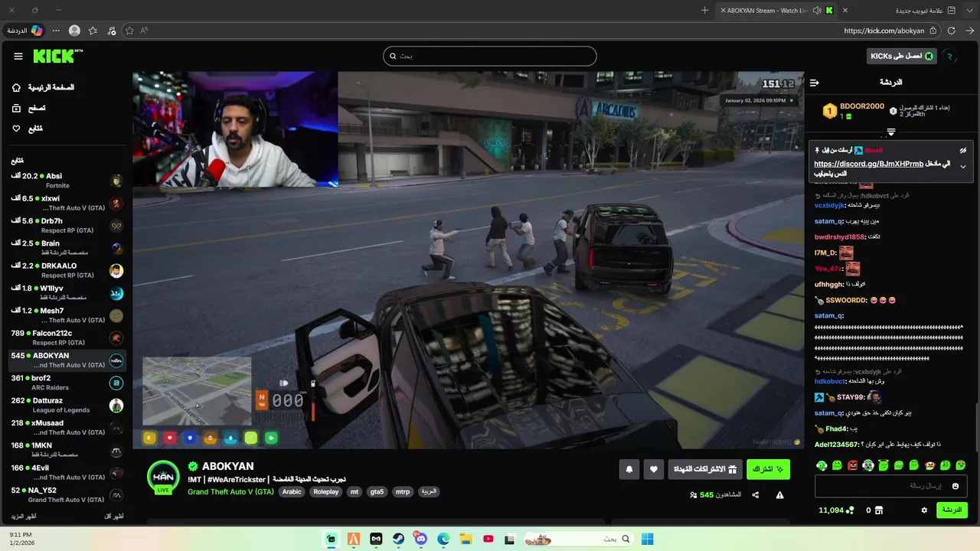Add page to favorites with star icon
The width and height of the screenshot is (980, 551).
point(129,31)
